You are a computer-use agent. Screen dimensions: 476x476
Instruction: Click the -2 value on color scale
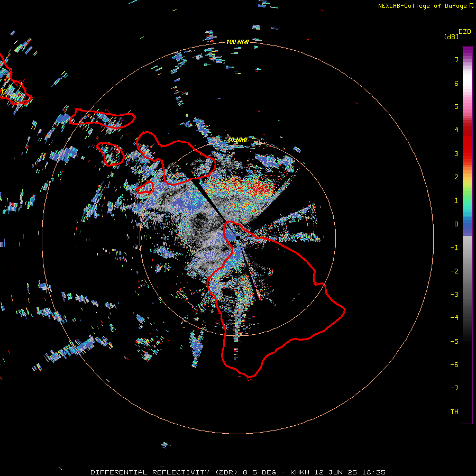[454, 271]
